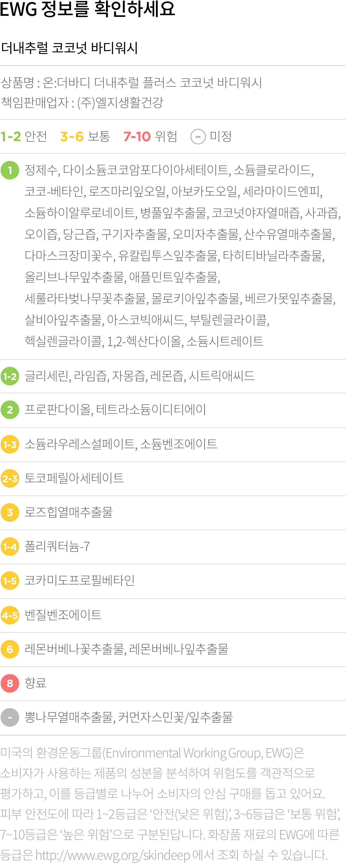Click the red grade 8 badge
The height and width of the screenshot is (868, 346).
pyautogui.click(x=10, y=683)
